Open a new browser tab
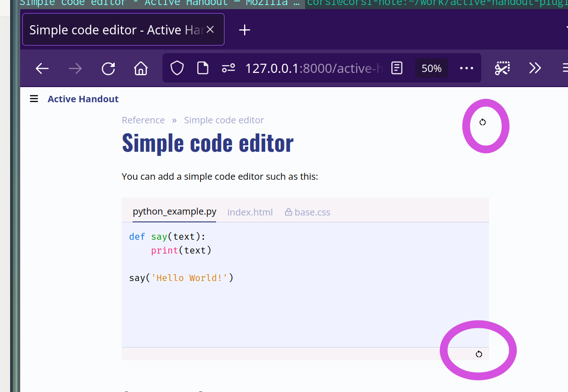Viewport: 568px width, 392px height. (244, 29)
